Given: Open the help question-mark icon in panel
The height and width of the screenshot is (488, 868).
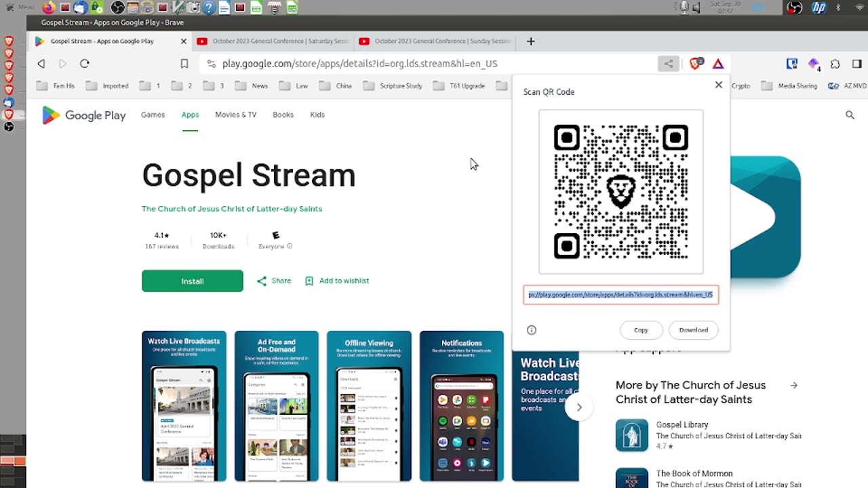Looking at the screenshot, I should click(x=209, y=7).
